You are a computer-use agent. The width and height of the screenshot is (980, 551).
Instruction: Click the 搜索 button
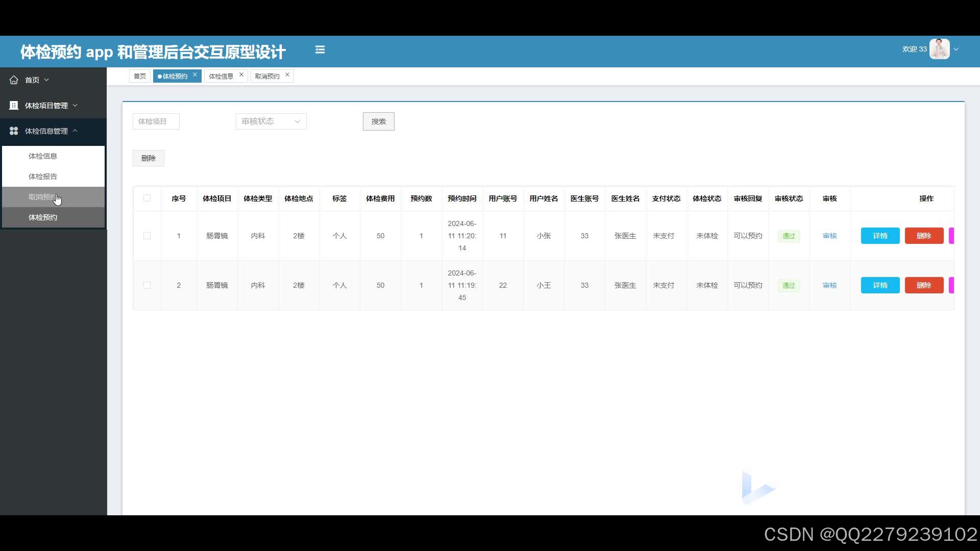click(x=378, y=121)
